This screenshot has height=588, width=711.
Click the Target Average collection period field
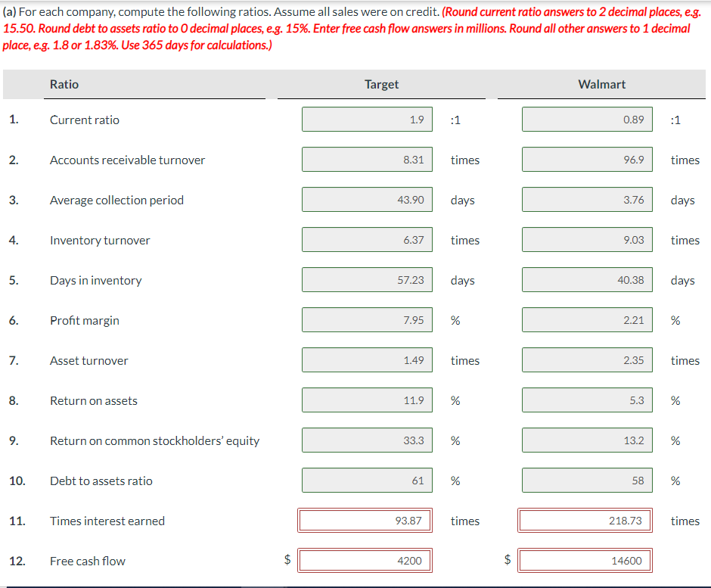pos(367,199)
